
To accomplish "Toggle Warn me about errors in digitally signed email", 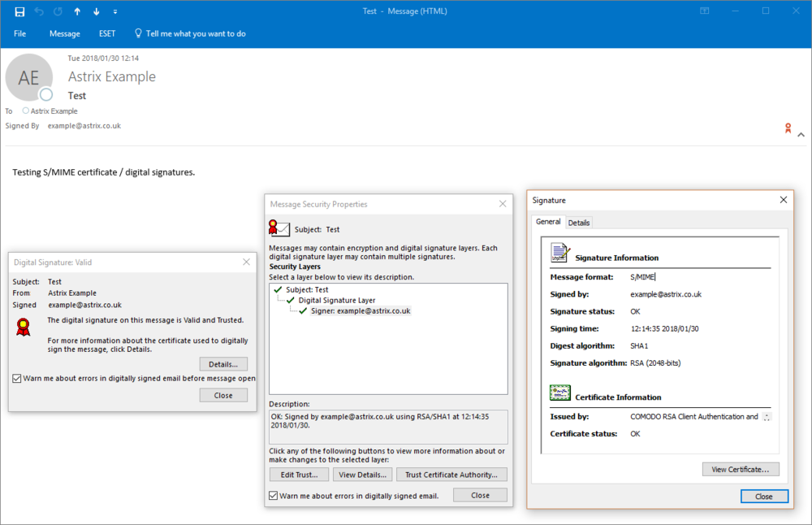I will (x=274, y=496).
